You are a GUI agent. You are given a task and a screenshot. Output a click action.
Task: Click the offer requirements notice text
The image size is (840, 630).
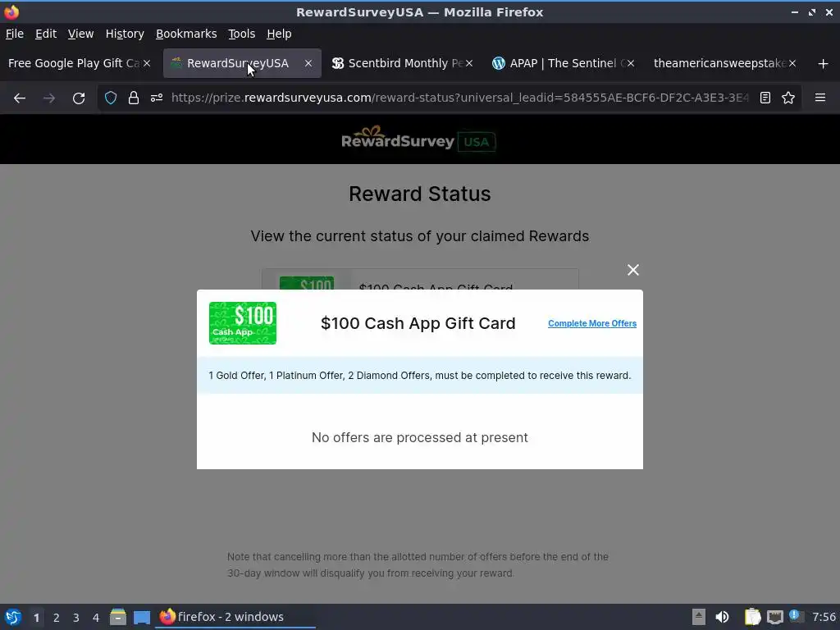click(419, 376)
